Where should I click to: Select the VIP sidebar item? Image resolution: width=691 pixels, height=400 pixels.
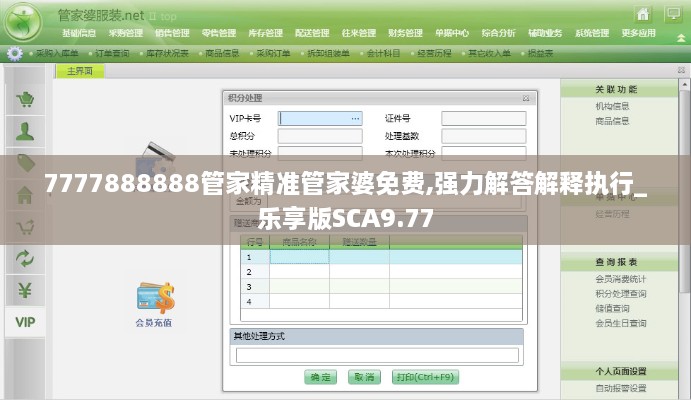point(25,322)
